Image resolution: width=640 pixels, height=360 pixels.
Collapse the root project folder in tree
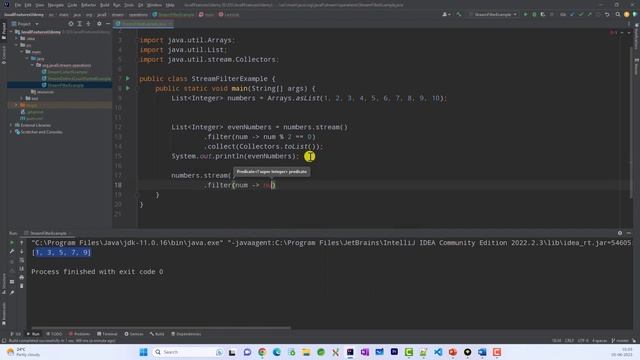11,32
